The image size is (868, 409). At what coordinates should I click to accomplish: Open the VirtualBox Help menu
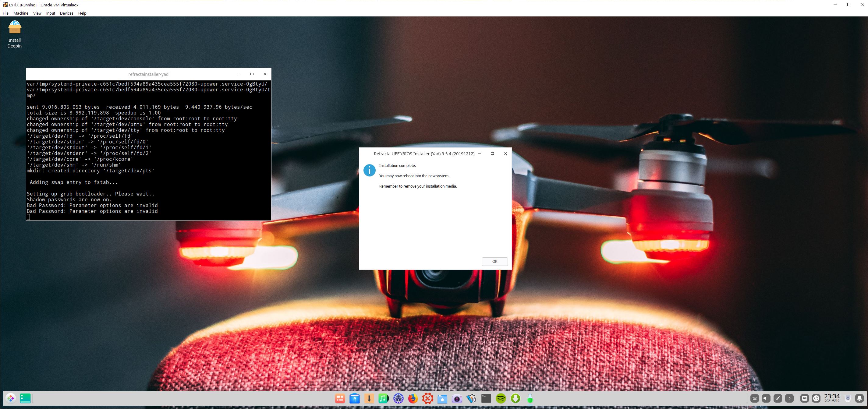click(82, 13)
